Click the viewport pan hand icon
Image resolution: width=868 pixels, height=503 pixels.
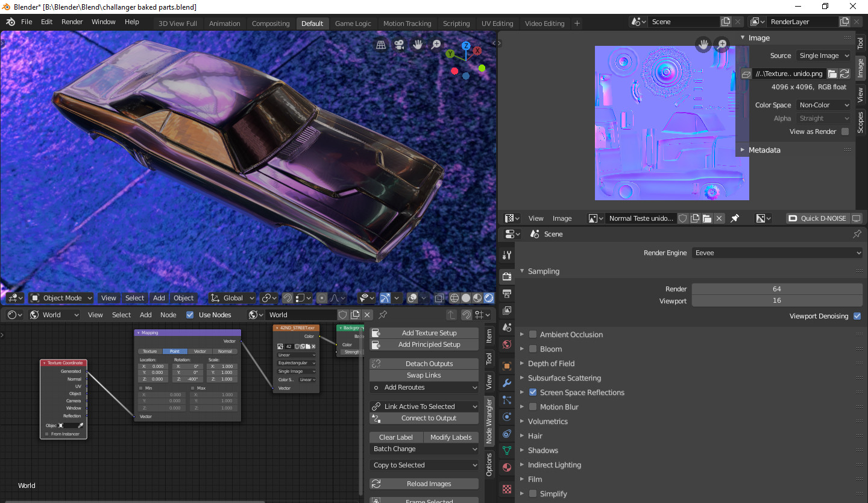418,45
